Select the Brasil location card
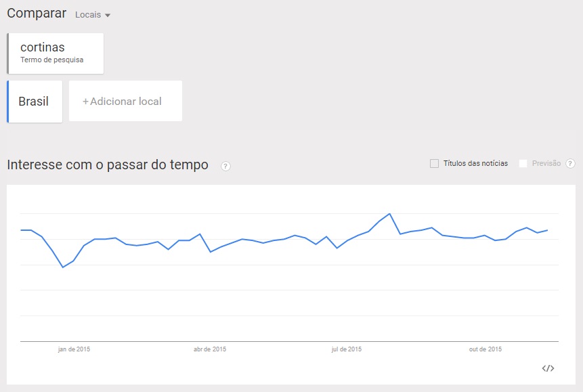 tap(34, 100)
